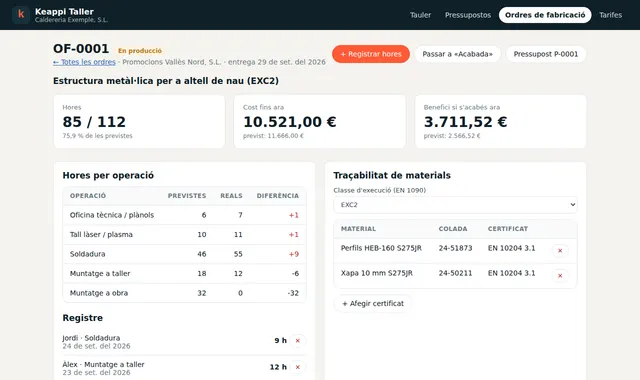This screenshot has height=380, width=640.
Task: Click the 85 / 112 hours value
Action: [94, 122]
